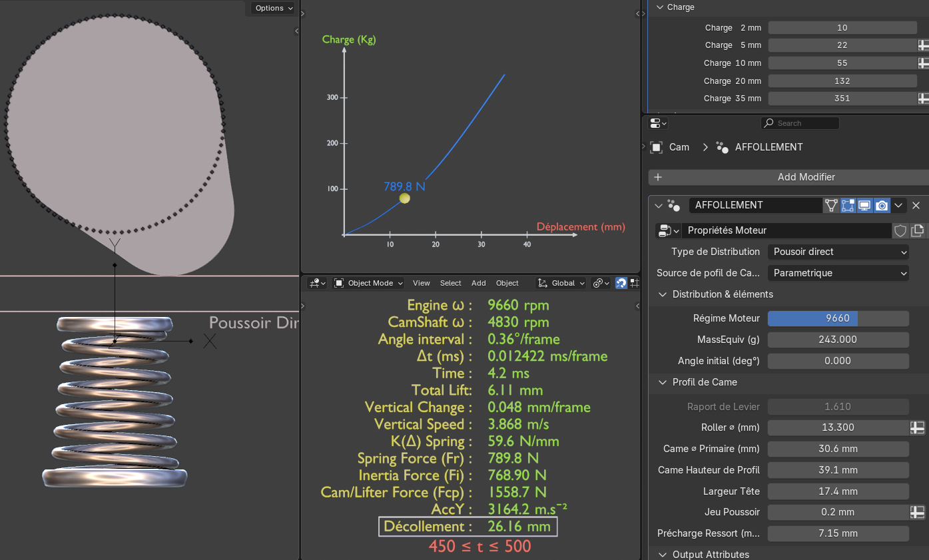Open the View menu in viewport header
Screen dimensions: 929x560
point(421,283)
